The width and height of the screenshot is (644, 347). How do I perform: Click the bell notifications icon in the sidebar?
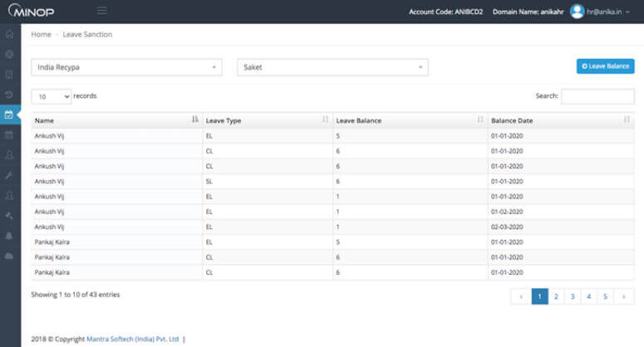coord(9,236)
